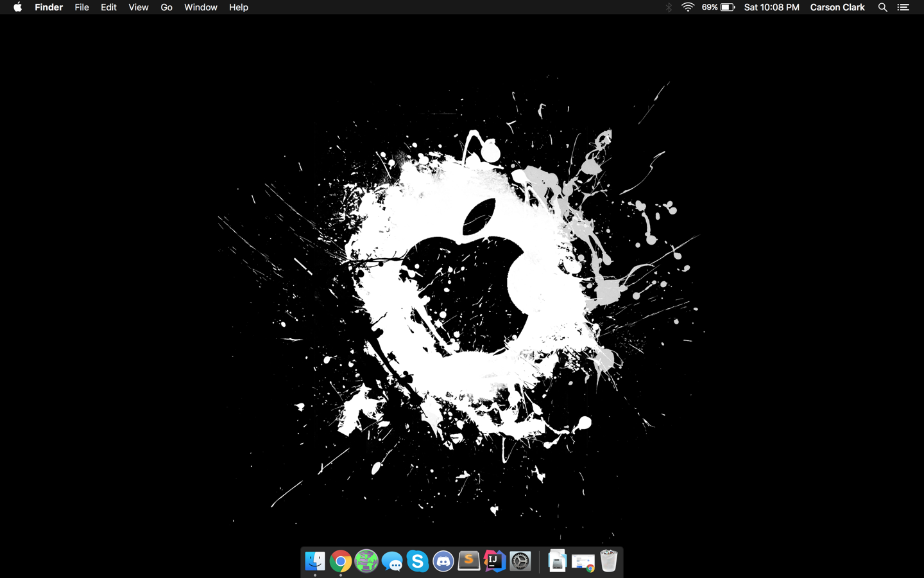Open the Help menu
The width and height of the screenshot is (924, 578).
tap(238, 7)
